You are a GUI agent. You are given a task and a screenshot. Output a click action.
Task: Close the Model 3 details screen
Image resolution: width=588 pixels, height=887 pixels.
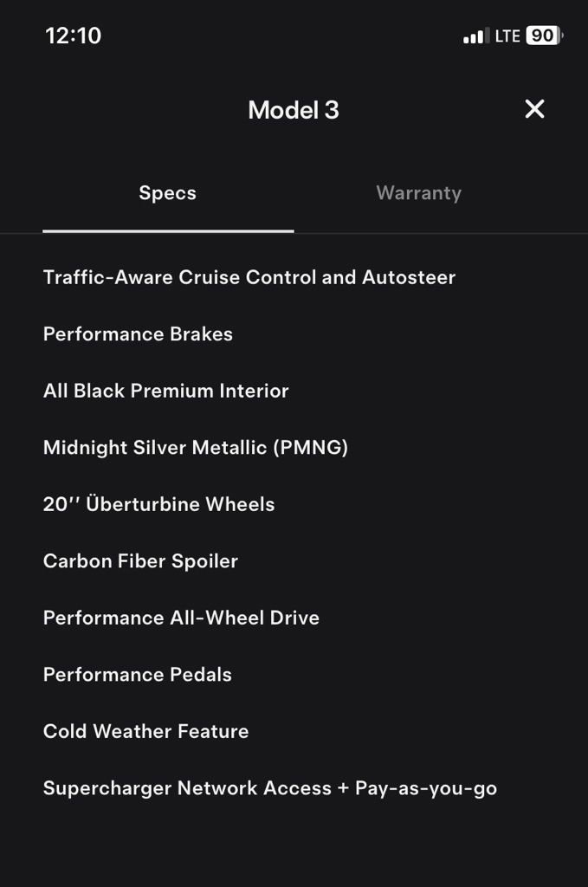(534, 109)
